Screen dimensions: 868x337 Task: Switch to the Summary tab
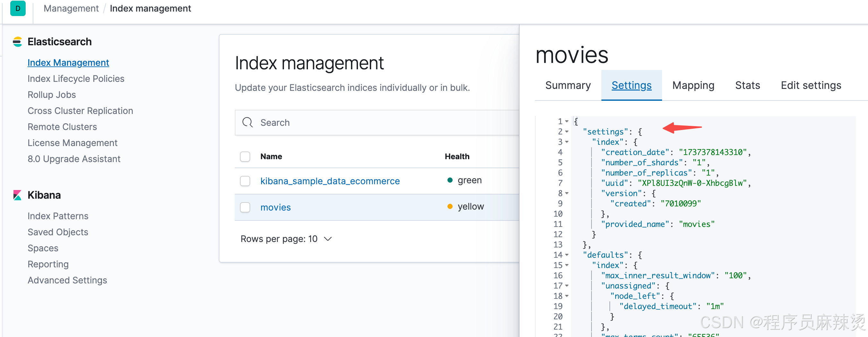[x=568, y=85]
